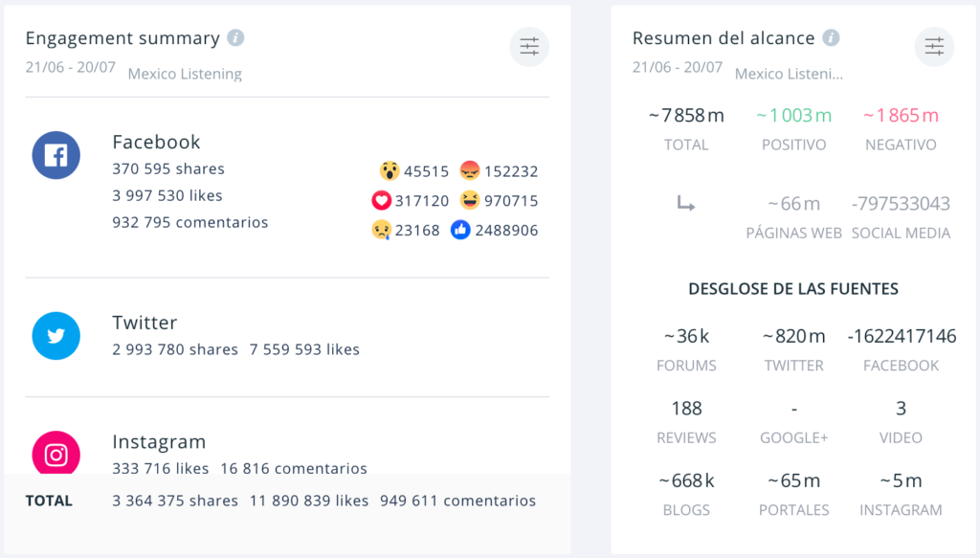Viewport: 980px width, 558px height.
Task: Click info icon beside Resumen del alcance
Action: (831, 38)
